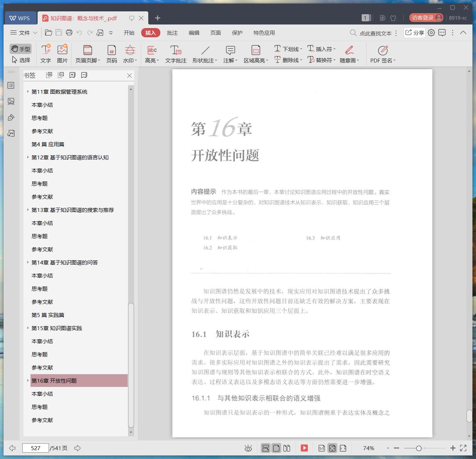Apply underline (下划线) markup
Screen dimensions: 476x459
pos(288,49)
